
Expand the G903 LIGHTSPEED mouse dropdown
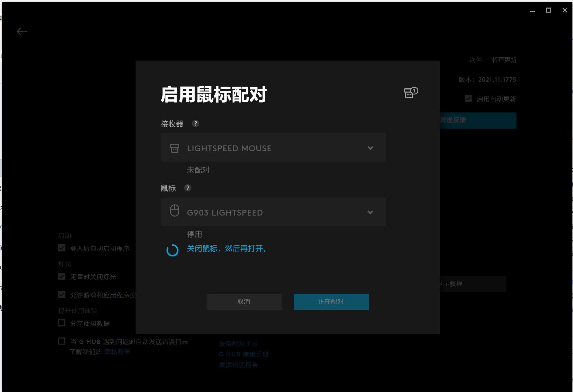[370, 212]
